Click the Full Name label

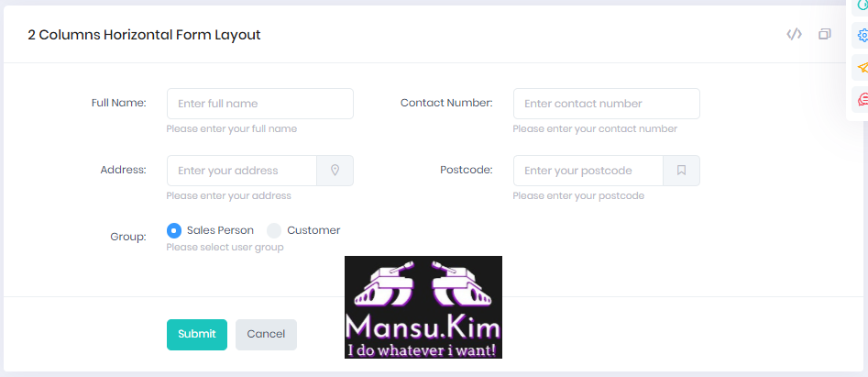119,103
